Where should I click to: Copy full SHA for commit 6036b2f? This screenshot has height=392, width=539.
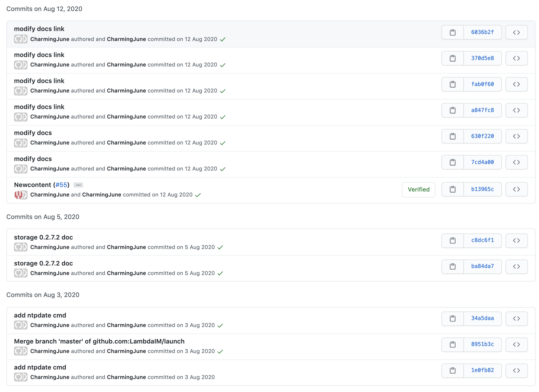(x=452, y=32)
